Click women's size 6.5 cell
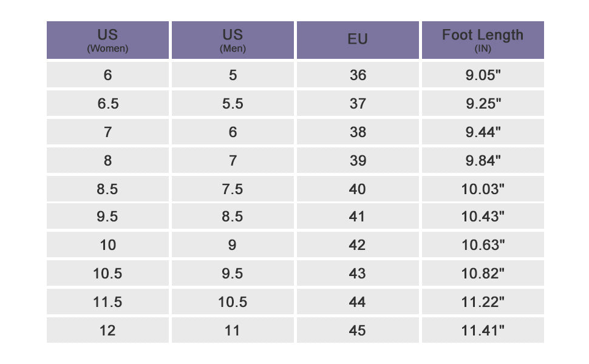This screenshot has height=364, width=589. pos(107,103)
